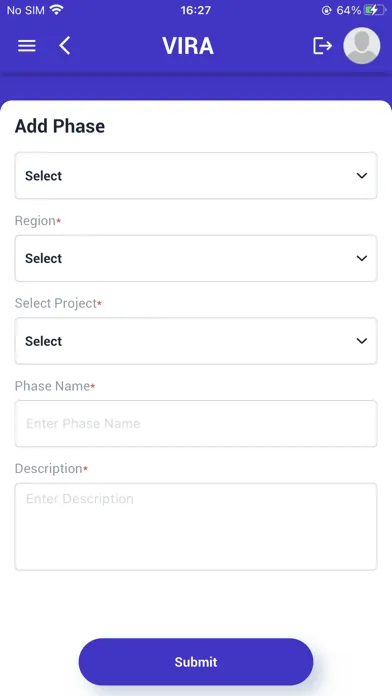The height and width of the screenshot is (696, 392).
Task: Tap the chevron arrow in the Region field
Action: pos(362,258)
